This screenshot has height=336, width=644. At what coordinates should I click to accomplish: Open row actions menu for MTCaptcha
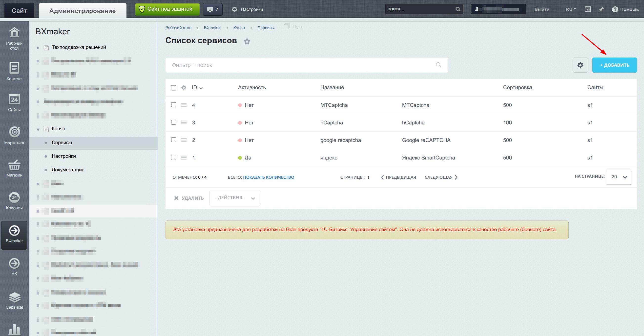click(184, 105)
